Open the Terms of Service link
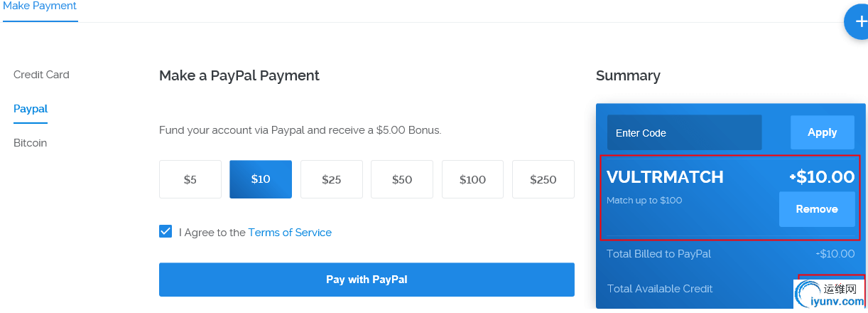Screen dimensions: 868x313 pyautogui.click(x=290, y=233)
